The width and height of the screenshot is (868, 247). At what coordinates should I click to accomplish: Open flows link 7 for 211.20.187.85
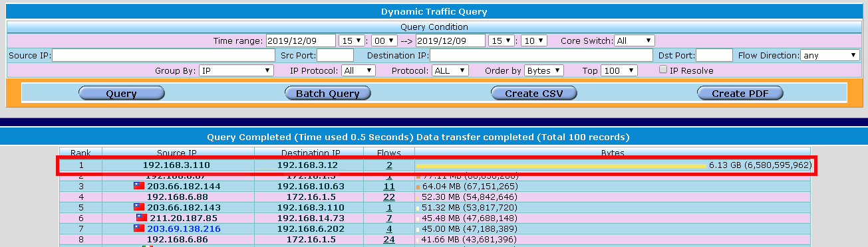coord(389,218)
